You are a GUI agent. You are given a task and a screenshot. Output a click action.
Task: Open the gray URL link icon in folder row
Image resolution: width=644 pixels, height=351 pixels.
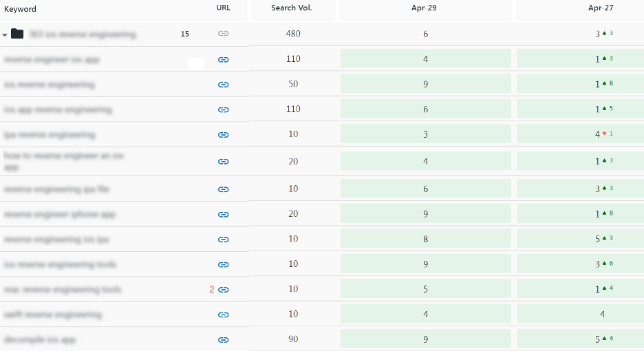tap(223, 33)
